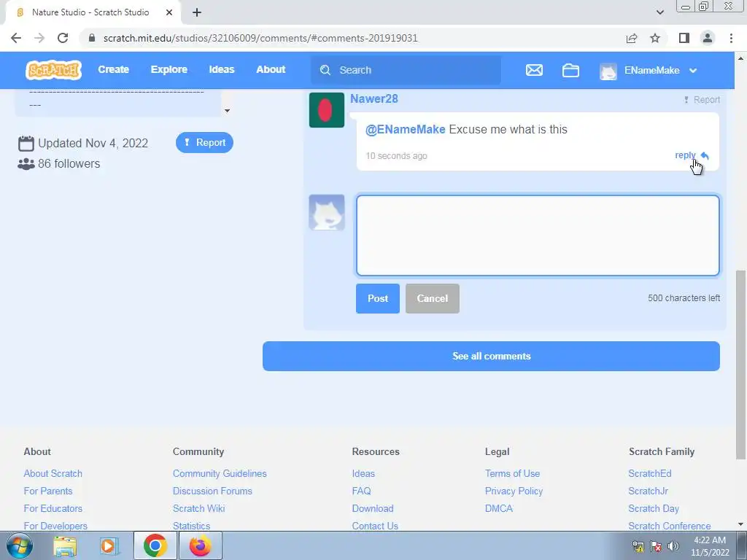Viewport: 747px width, 560px height.
Task: Open Windows Media Player from the taskbar
Action: click(109, 545)
